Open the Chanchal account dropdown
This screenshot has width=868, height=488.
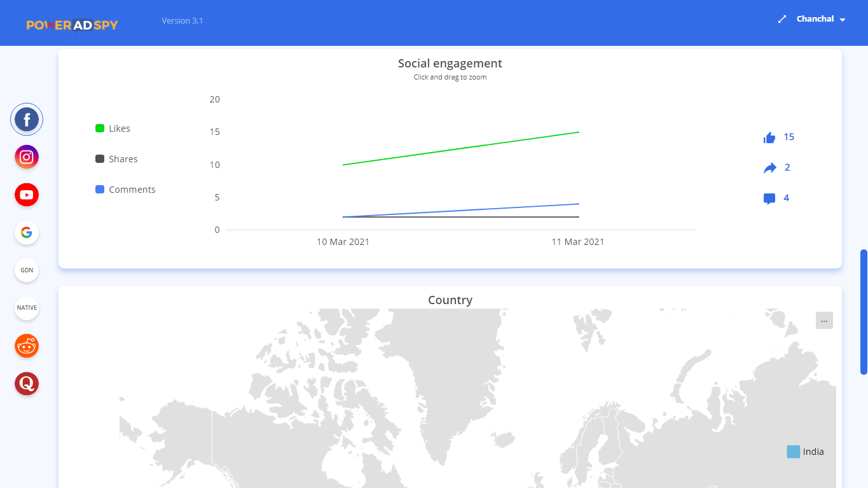click(x=821, y=19)
